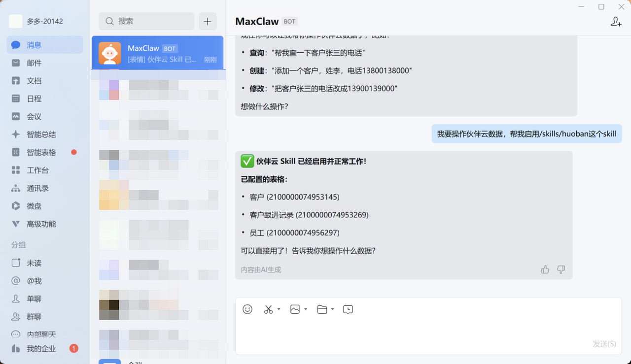
Task: Click the 智能总结 sparkle icon
Action: click(x=16, y=134)
